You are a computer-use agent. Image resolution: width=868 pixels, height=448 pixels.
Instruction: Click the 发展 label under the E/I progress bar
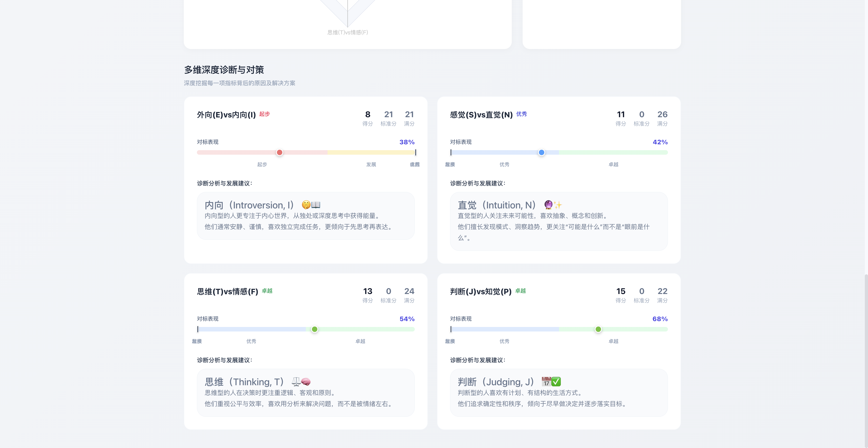click(371, 164)
